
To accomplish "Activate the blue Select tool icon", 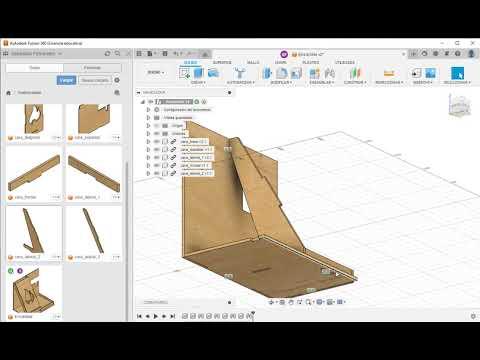I will [457, 73].
